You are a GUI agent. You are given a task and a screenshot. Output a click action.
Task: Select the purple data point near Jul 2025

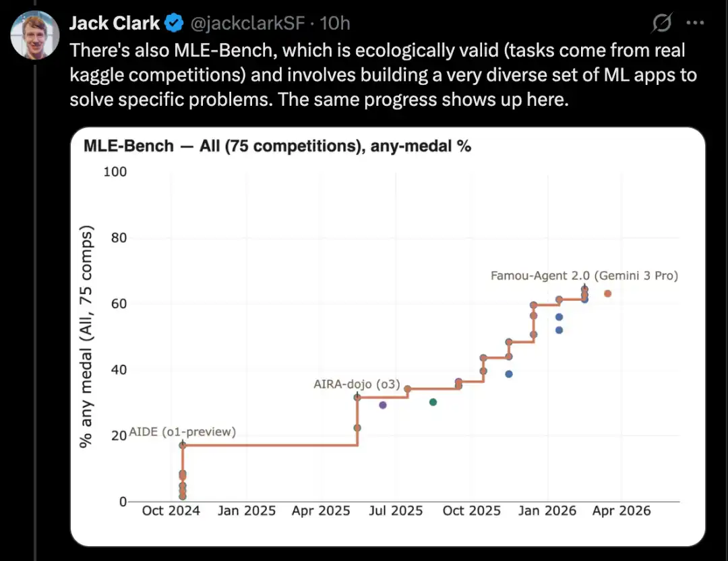tap(383, 405)
